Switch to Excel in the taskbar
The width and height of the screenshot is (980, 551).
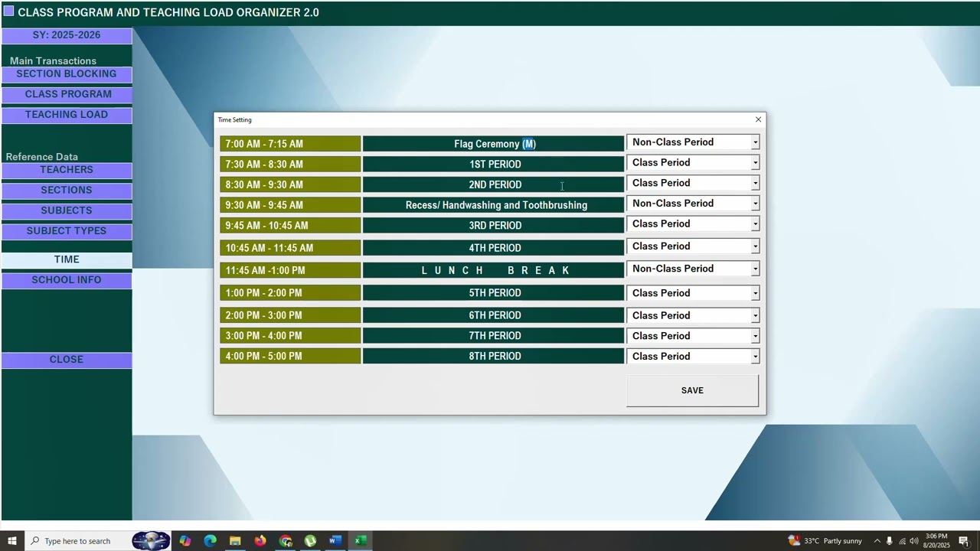coord(360,541)
